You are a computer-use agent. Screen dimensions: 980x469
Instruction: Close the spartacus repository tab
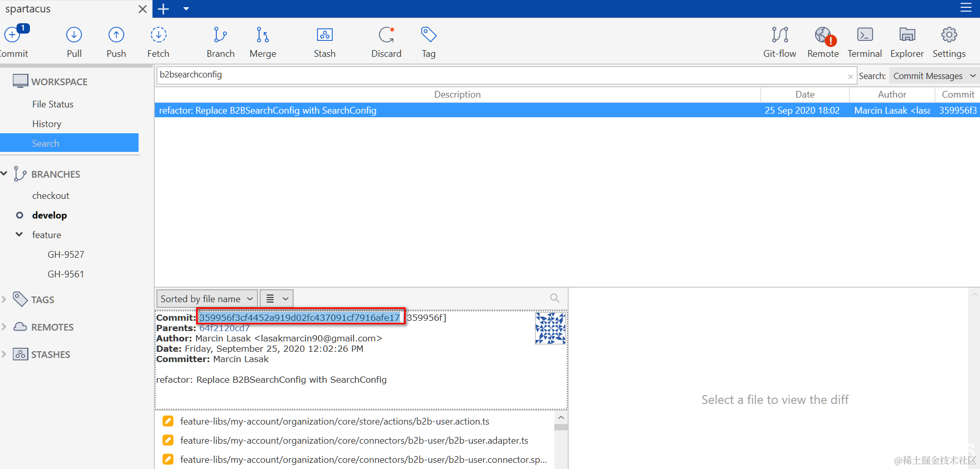(x=143, y=9)
